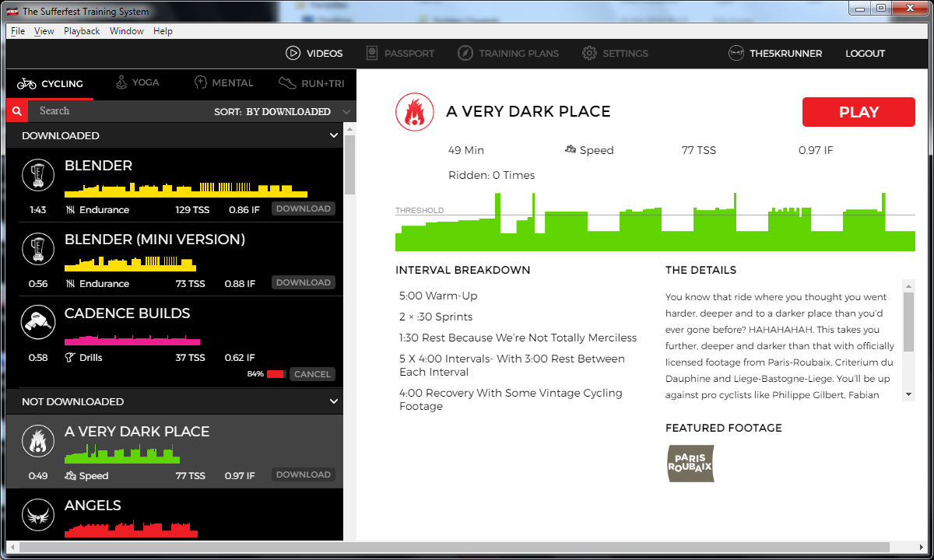Click the 0.97 IF value in the header
This screenshot has height=560, width=934.
816,150
